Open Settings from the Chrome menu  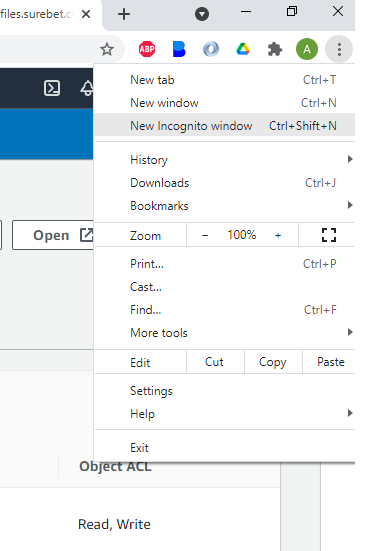coord(225,390)
